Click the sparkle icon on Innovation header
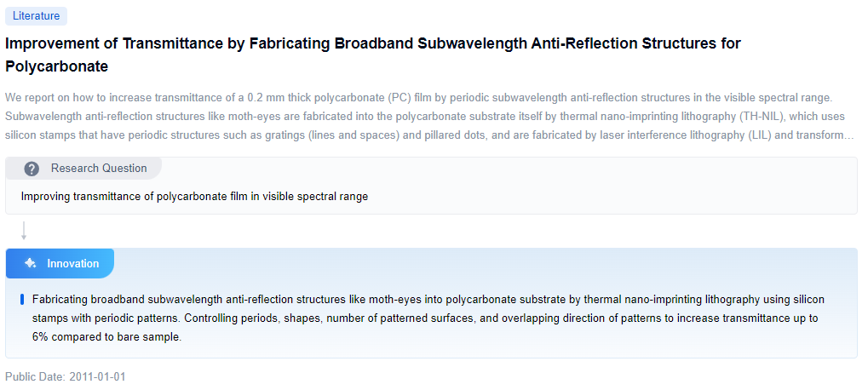 click(x=30, y=263)
